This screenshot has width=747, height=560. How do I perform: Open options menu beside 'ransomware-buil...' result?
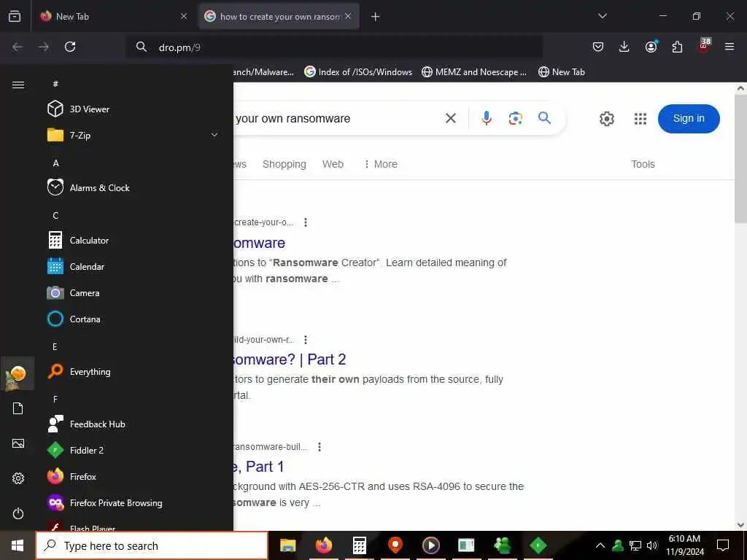point(320,447)
